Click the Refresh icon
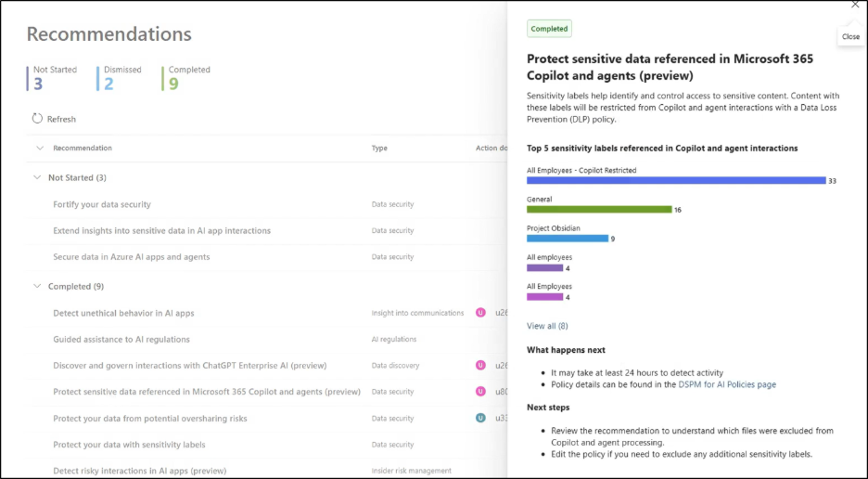The image size is (868, 479). 37,119
